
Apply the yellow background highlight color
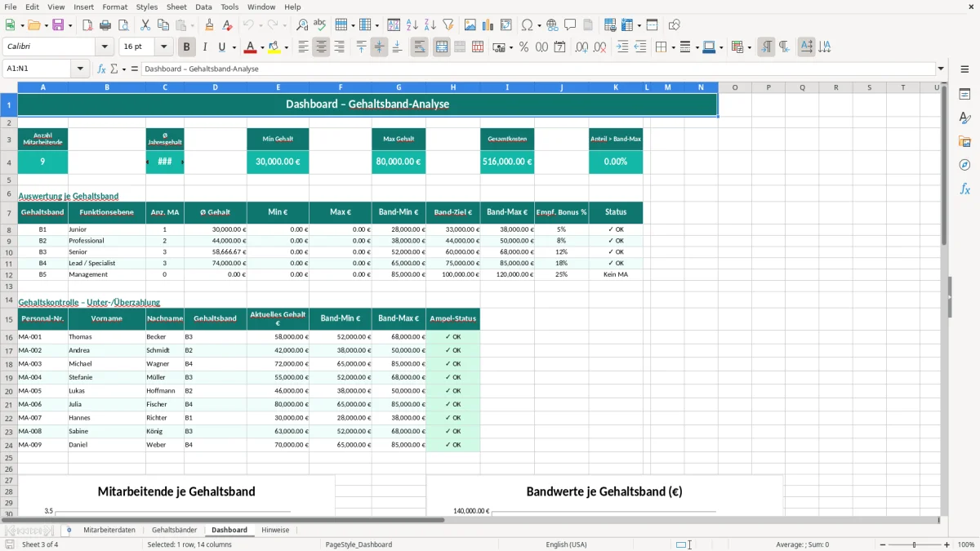click(275, 47)
